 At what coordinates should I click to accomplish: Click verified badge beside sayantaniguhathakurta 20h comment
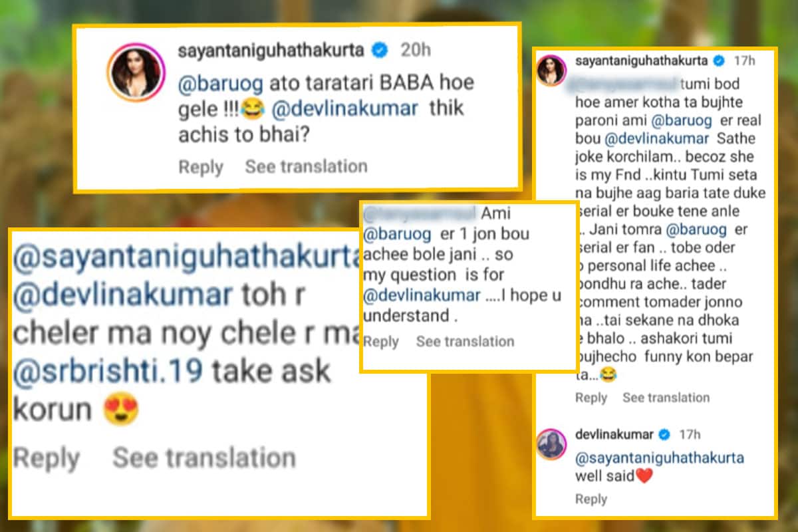(380, 50)
